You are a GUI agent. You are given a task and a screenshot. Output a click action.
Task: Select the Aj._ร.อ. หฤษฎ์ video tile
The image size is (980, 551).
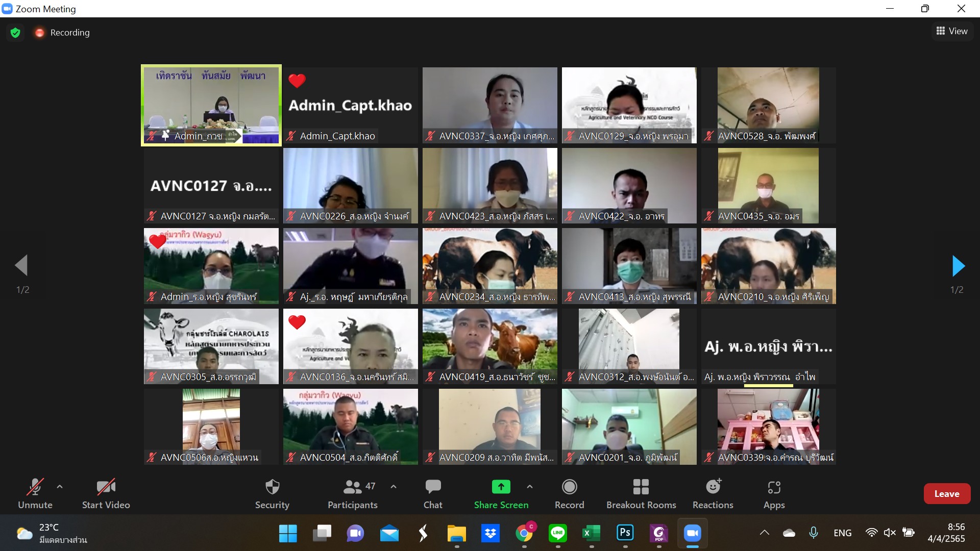pyautogui.click(x=351, y=266)
